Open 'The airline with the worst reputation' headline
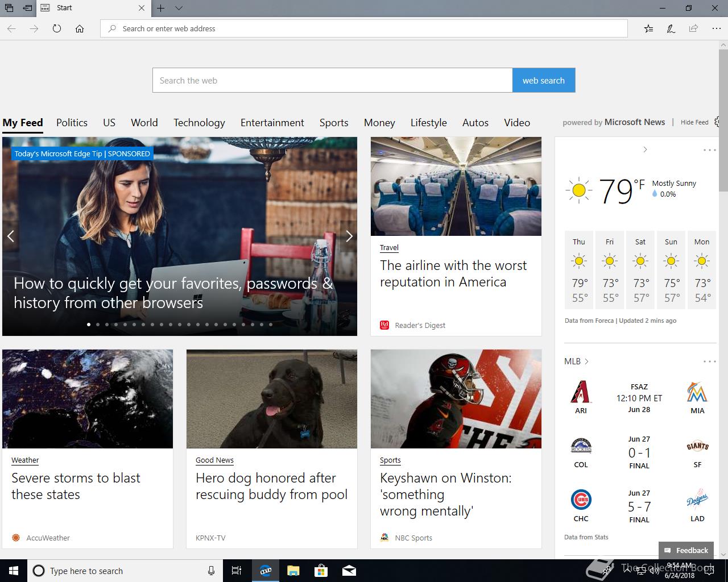This screenshot has width=728, height=582. [x=453, y=274]
